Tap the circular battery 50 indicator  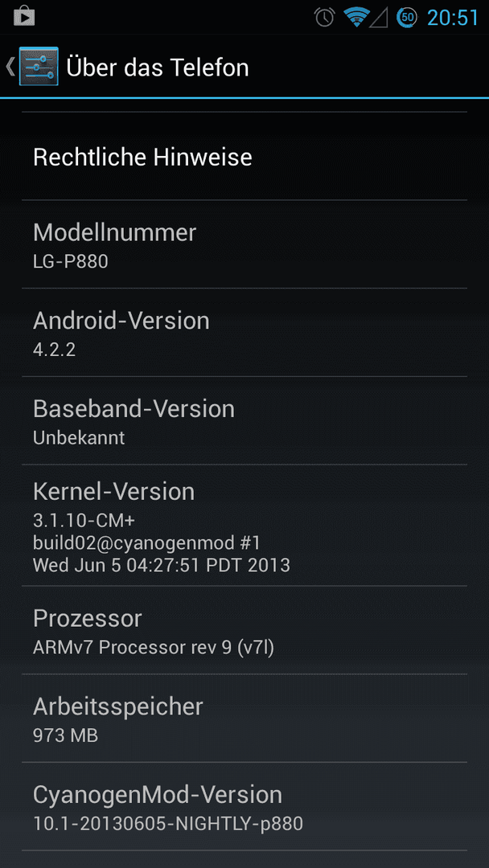tap(407, 18)
